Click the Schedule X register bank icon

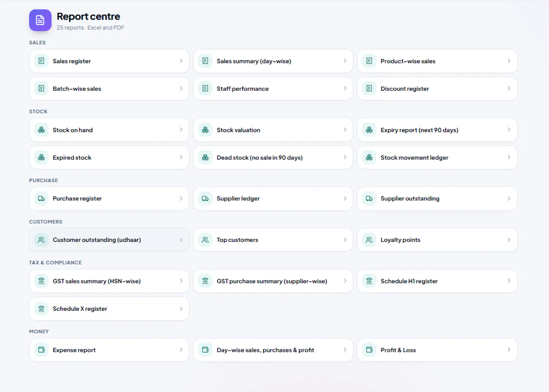[41, 309]
